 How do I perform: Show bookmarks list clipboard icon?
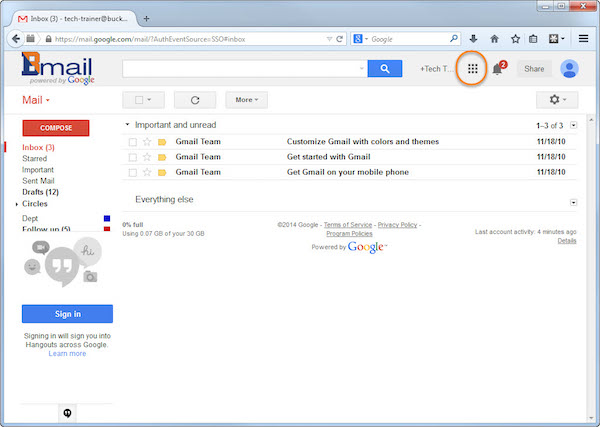(x=533, y=39)
